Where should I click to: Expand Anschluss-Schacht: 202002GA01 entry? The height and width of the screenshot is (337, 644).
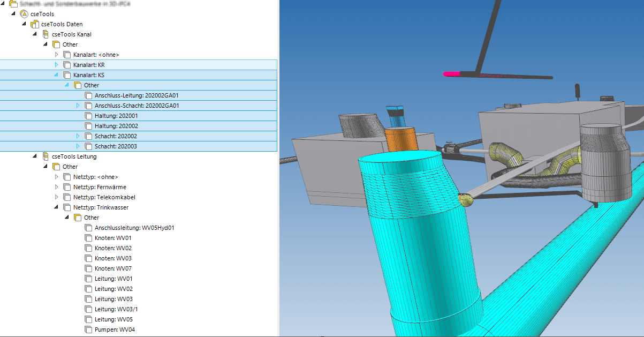(x=78, y=106)
